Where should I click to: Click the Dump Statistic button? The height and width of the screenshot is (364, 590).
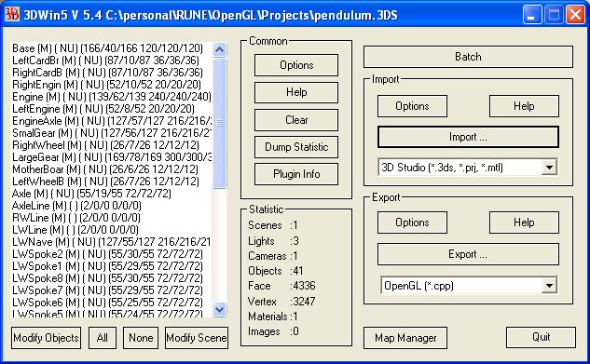(x=296, y=147)
